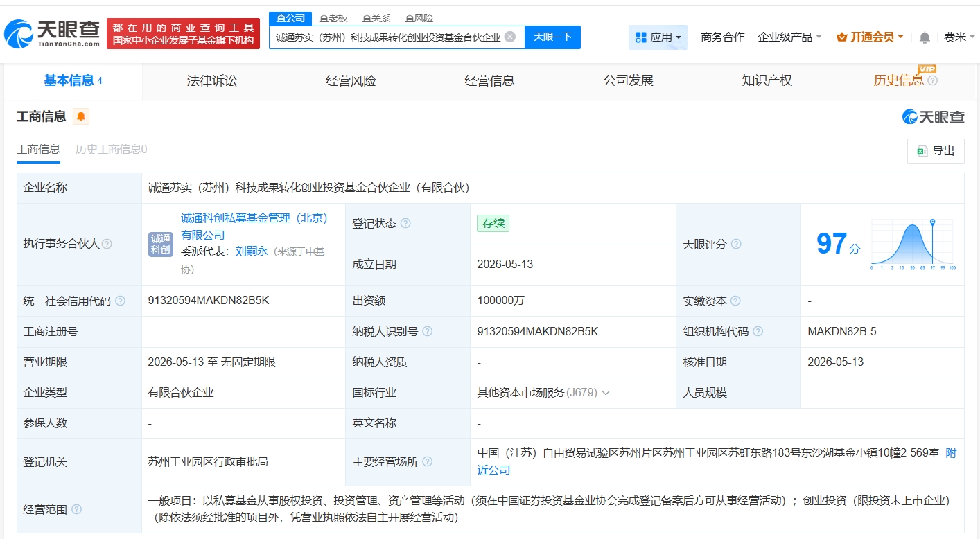Click help icon next to 天眼评分
The image size is (980, 539).
pyautogui.click(x=736, y=244)
